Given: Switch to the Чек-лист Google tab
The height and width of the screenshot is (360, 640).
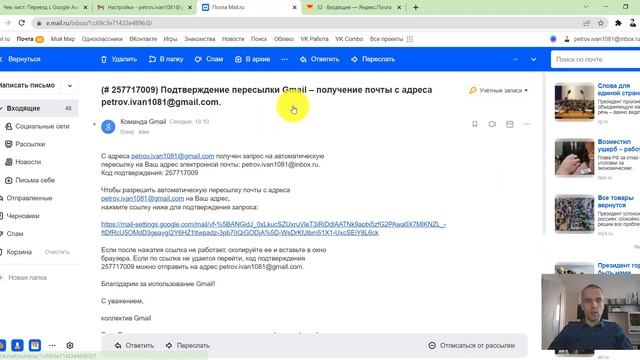Looking at the screenshot, I should [x=44, y=7].
